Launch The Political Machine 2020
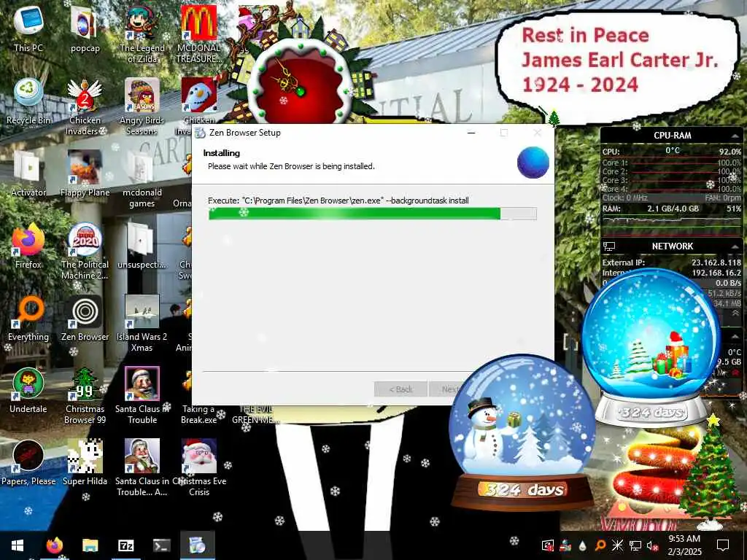 click(85, 251)
